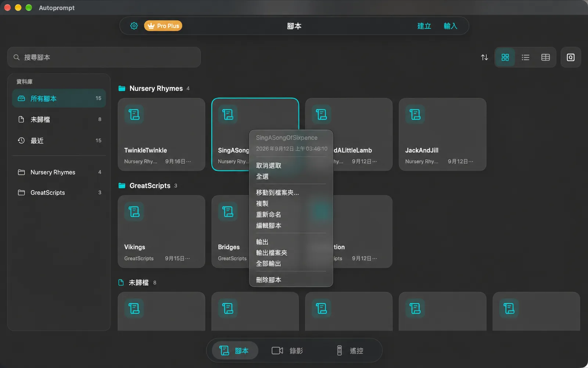588x368 pixels.
Task: Select the LittleLamb script card icon
Action: click(x=322, y=114)
